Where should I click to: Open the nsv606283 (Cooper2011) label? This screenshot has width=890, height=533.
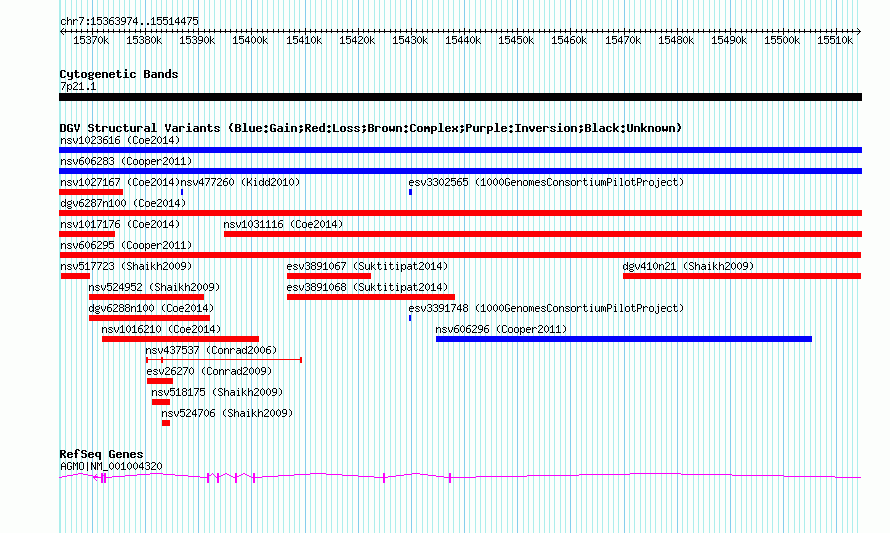pyautogui.click(x=126, y=161)
